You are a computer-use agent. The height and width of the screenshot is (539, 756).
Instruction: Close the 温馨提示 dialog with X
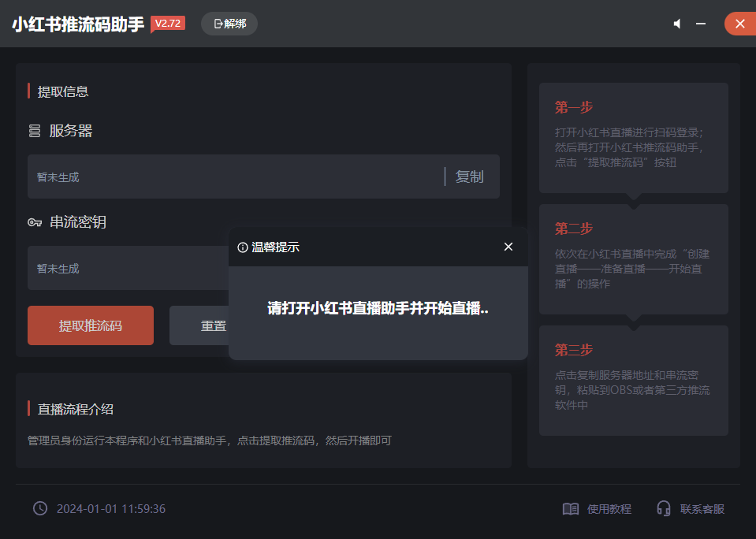508,247
